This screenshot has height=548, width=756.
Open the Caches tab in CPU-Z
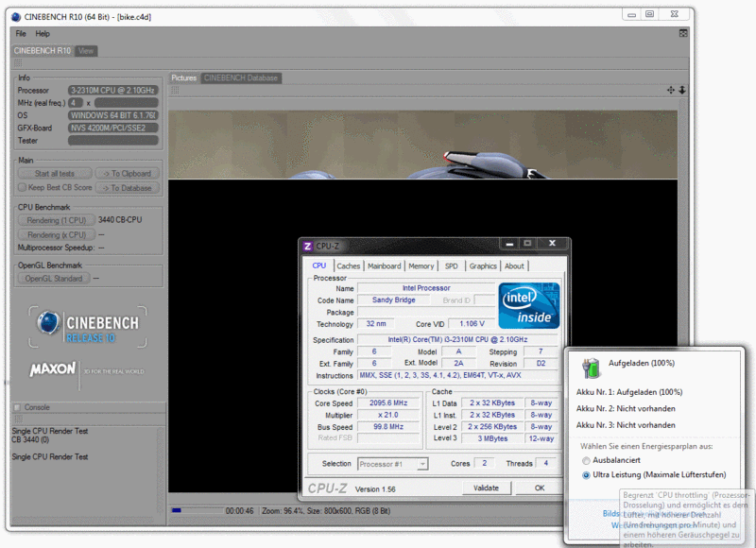348,266
